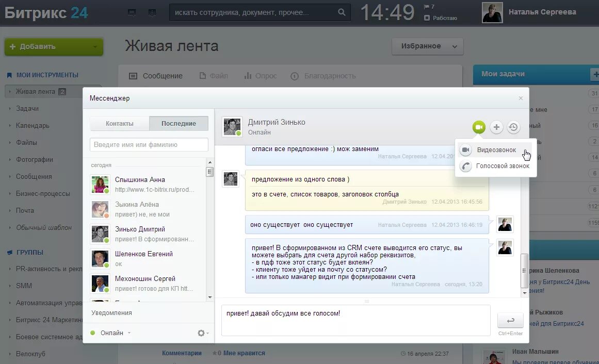Screen dimensions: 599x364
Task: Open Сообщения in sidebar
Action: point(34,177)
